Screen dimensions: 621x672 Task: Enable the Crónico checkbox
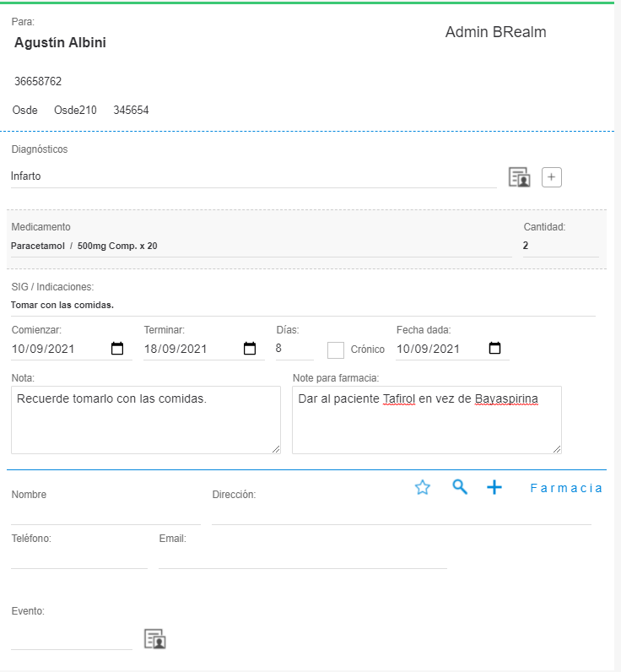(336, 350)
